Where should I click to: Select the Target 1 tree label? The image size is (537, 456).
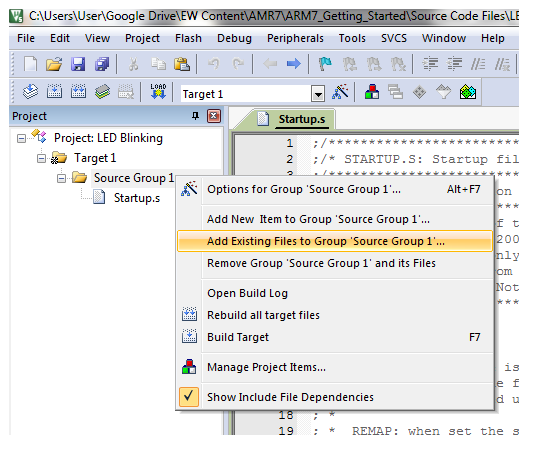(95, 158)
